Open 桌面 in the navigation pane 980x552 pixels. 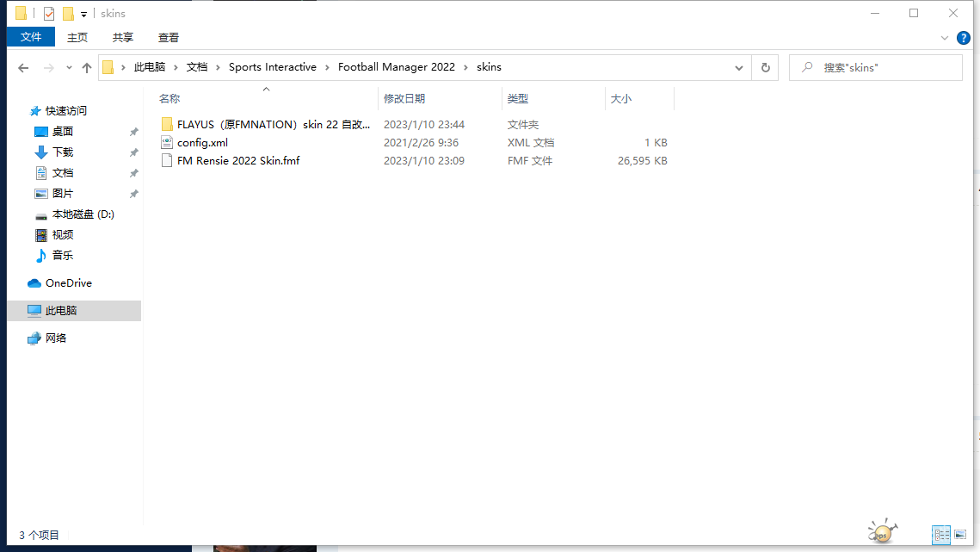(x=63, y=132)
